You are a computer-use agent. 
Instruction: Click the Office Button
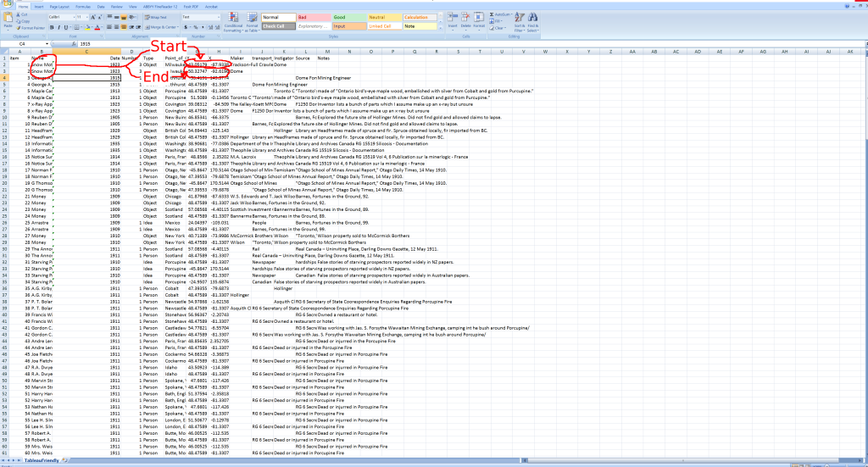(x=7, y=3)
